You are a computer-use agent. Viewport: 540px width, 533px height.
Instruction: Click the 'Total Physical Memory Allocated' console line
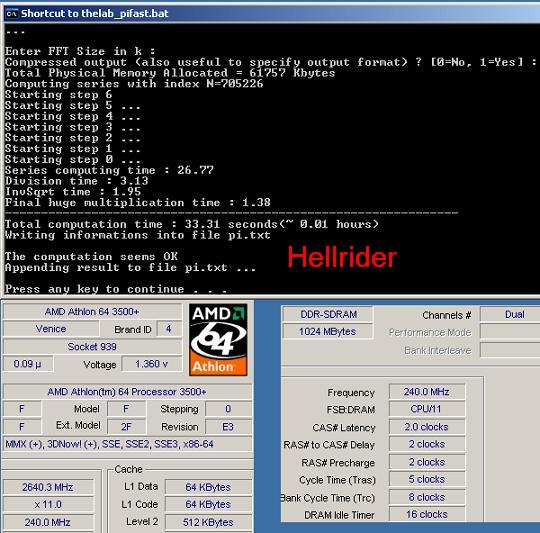coord(170,73)
